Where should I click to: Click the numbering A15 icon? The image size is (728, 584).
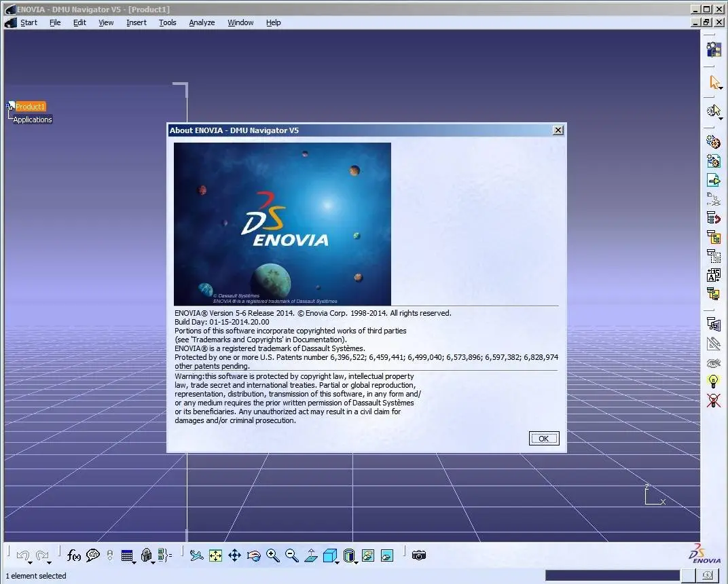point(713,275)
